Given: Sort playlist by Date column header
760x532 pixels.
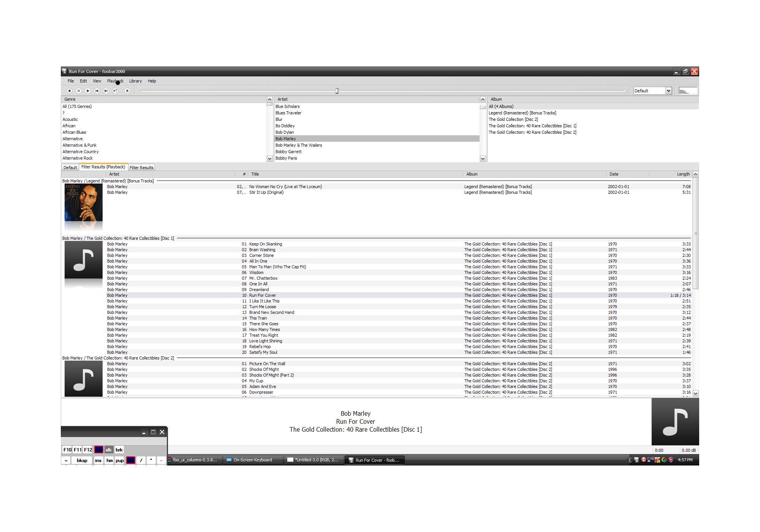Looking at the screenshot, I should (627, 174).
